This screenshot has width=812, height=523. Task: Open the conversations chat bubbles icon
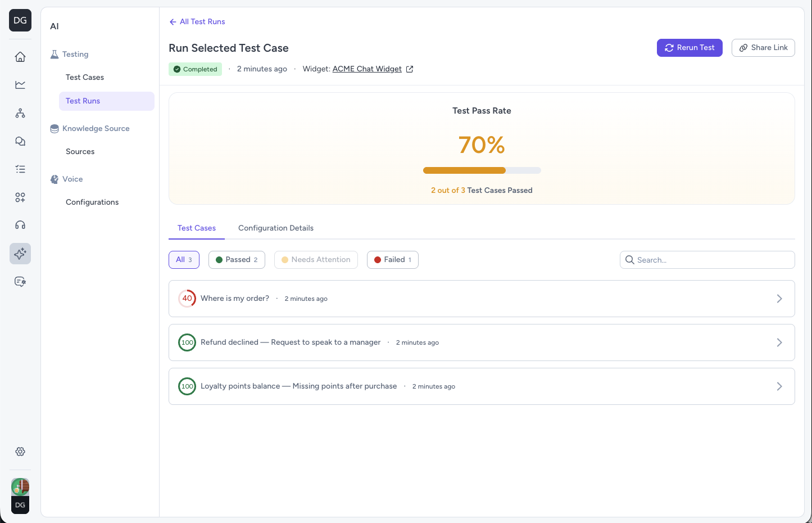[20, 141]
